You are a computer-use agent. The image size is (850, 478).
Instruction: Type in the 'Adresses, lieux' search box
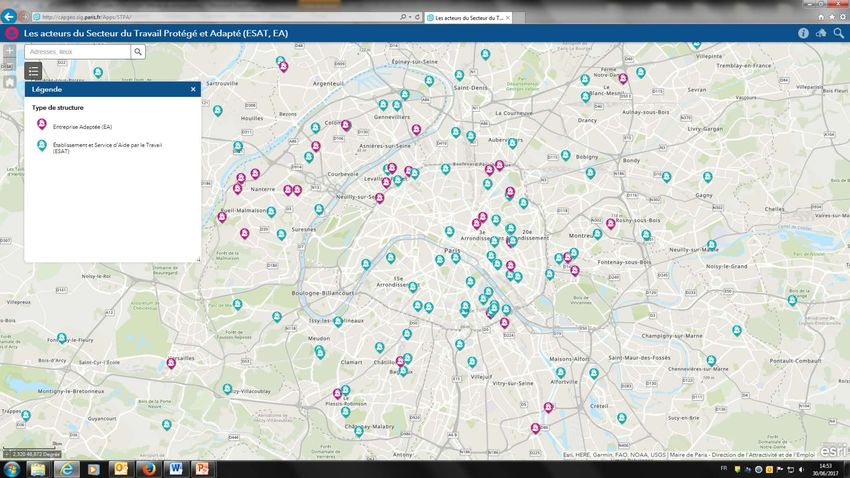[78, 51]
